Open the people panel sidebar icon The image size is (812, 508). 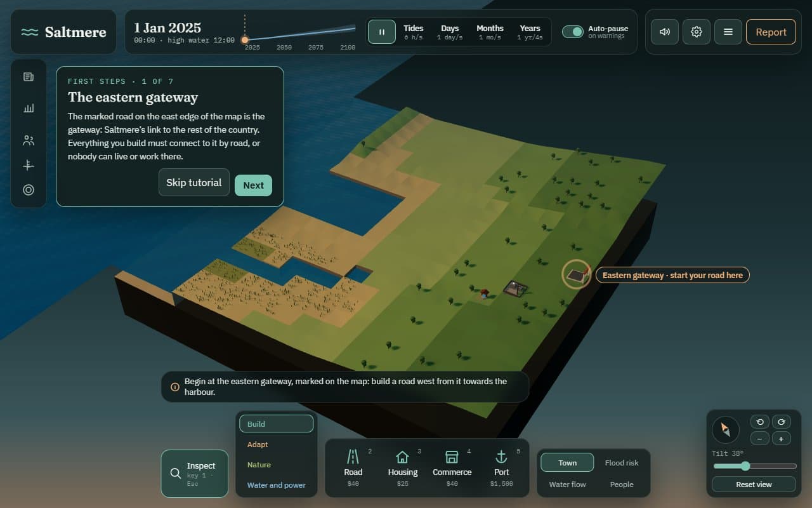(29, 140)
